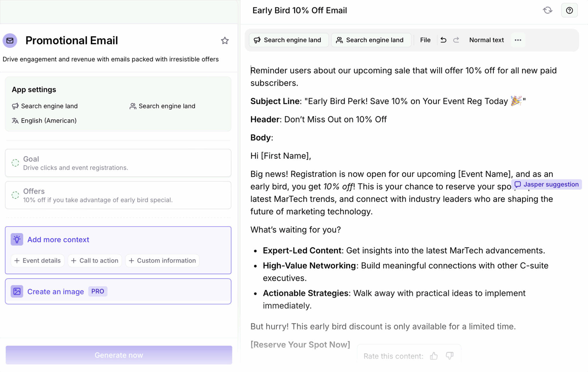This screenshot has height=372, width=588.
Task: Select the toolbar voice button Search engine land
Action: click(x=289, y=40)
